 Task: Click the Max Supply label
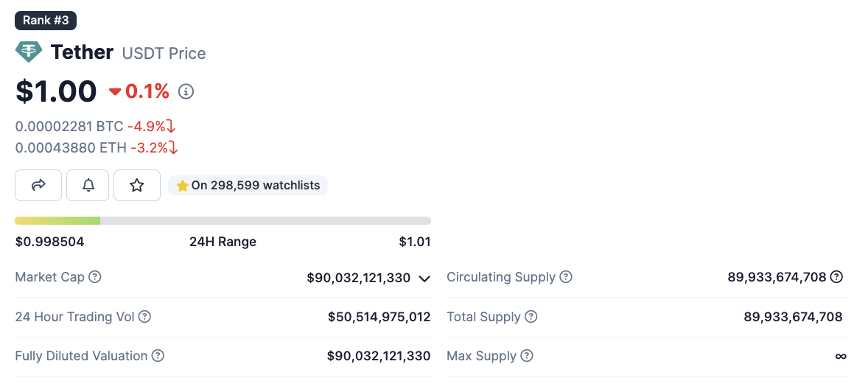(482, 355)
